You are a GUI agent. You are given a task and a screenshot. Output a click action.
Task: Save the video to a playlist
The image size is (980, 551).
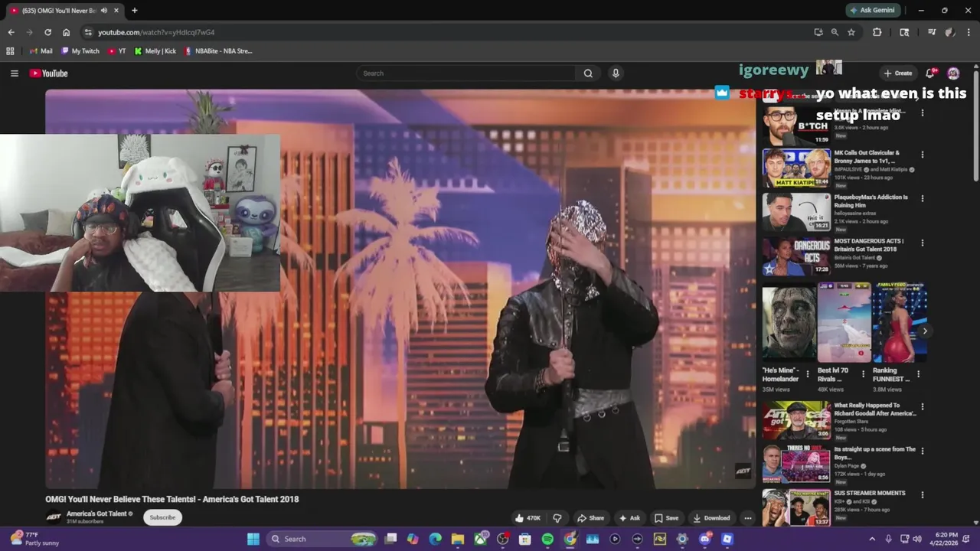click(x=666, y=518)
